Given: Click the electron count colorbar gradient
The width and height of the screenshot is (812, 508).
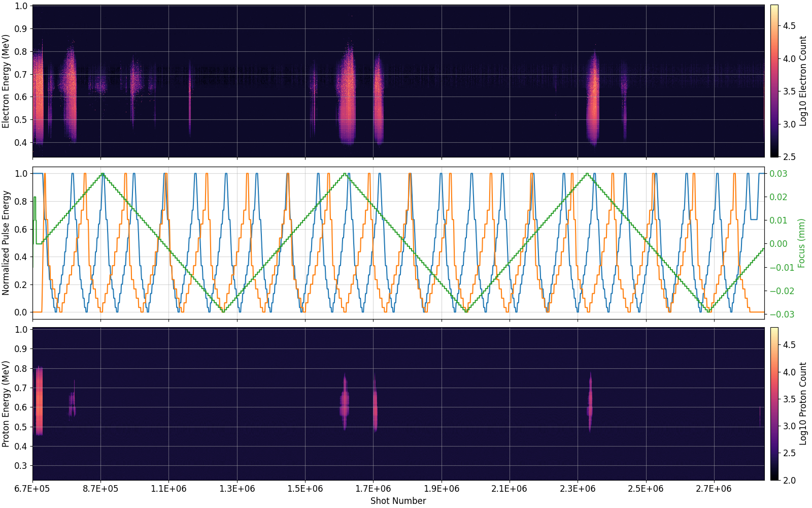Looking at the screenshot, I should (774, 81).
